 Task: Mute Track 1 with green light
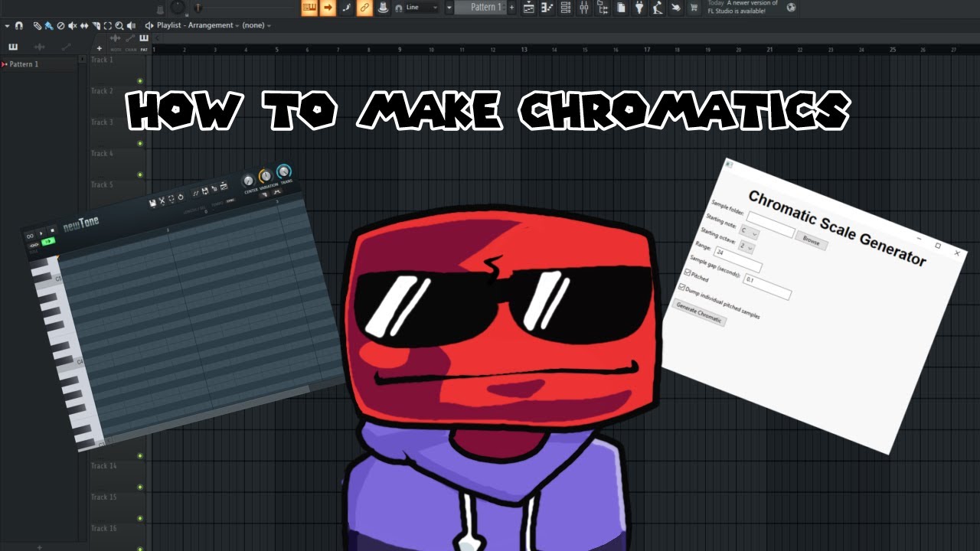[140, 80]
